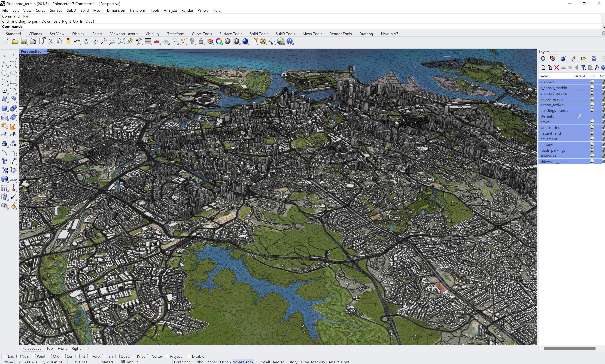Click the Undo arrow icon

tap(77, 41)
